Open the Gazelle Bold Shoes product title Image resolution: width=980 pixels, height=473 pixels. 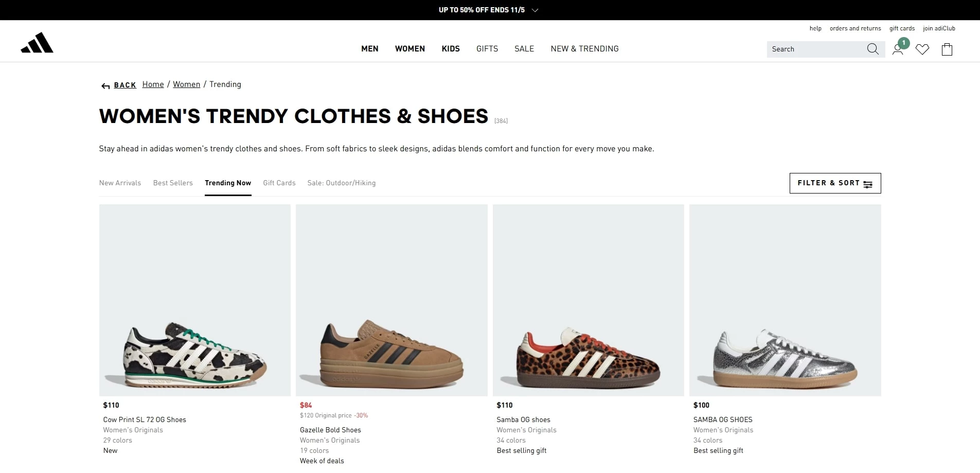click(x=330, y=430)
